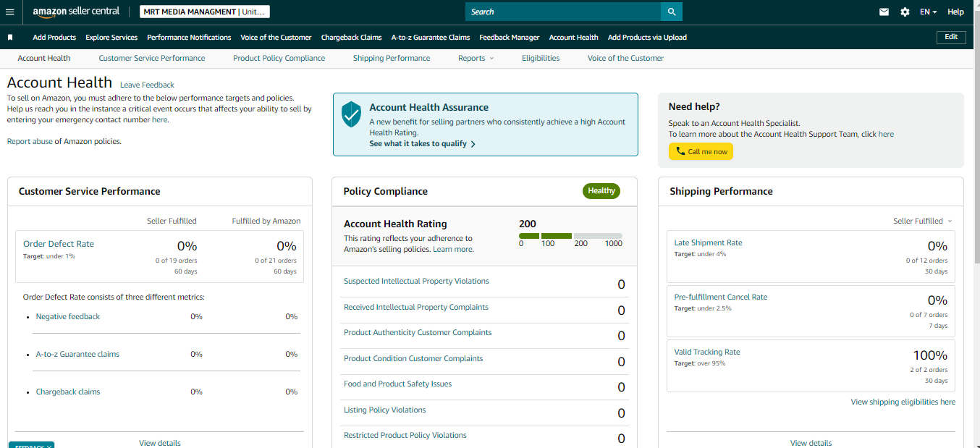Click the Leave Feedback link
The width and height of the screenshot is (980, 448).
pos(147,85)
